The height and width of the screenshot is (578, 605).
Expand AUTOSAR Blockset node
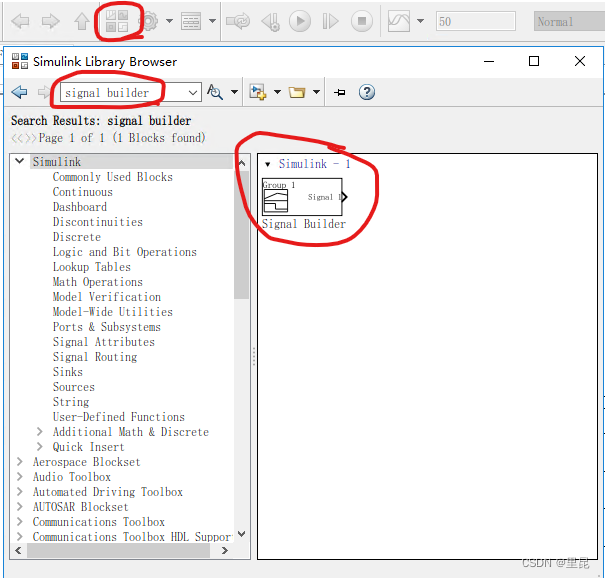(x=20, y=507)
